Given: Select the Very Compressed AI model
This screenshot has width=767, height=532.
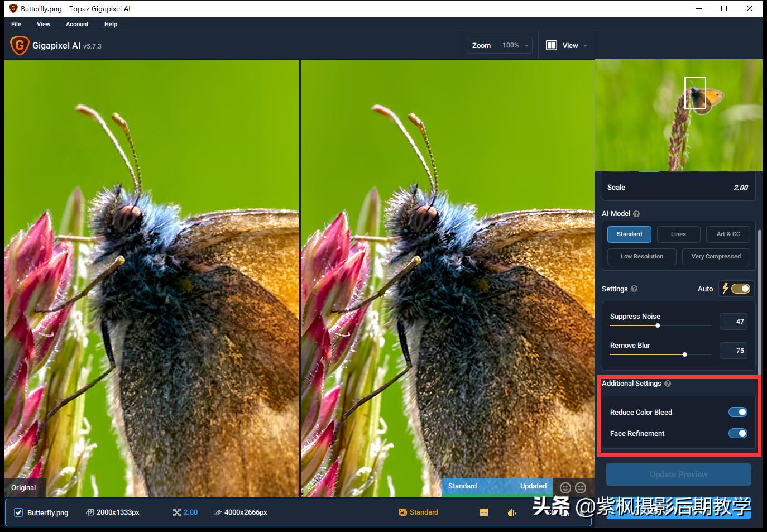Looking at the screenshot, I should click(x=716, y=256).
